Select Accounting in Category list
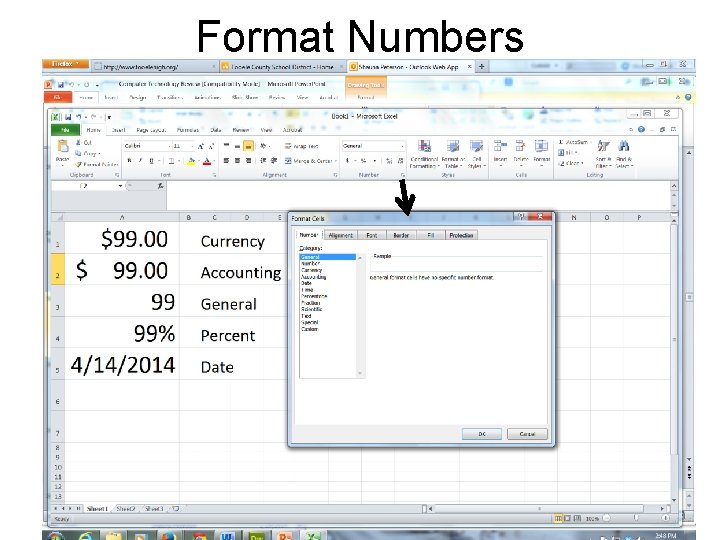The image size is (720, 540). tap(314, 277)
